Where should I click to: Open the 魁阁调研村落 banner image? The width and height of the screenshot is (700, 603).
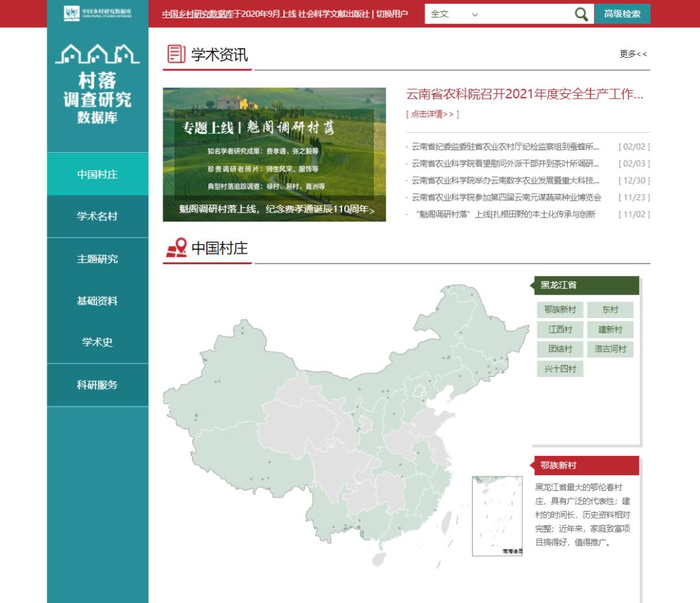274,154
